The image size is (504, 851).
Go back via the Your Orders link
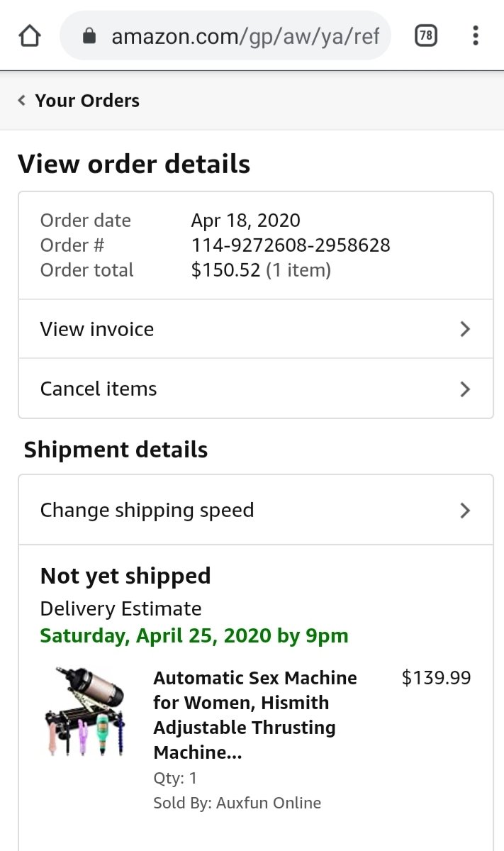[86, 101]
